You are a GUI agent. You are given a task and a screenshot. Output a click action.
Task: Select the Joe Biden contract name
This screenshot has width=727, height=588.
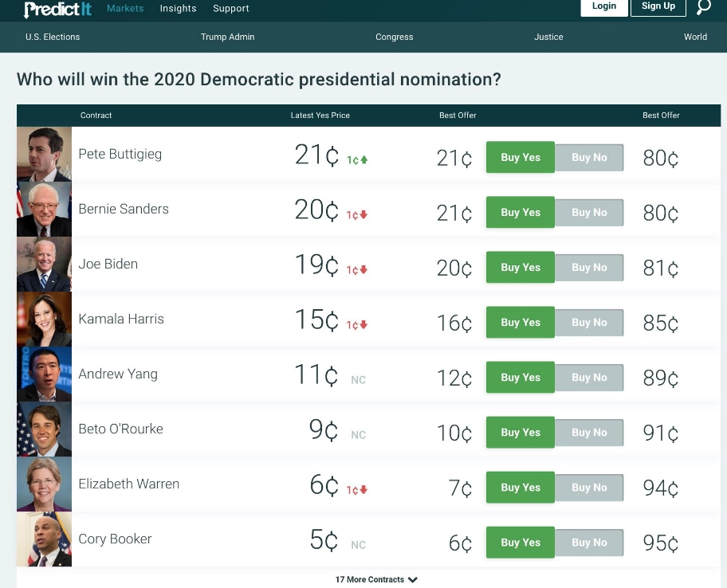click(108, 264)
